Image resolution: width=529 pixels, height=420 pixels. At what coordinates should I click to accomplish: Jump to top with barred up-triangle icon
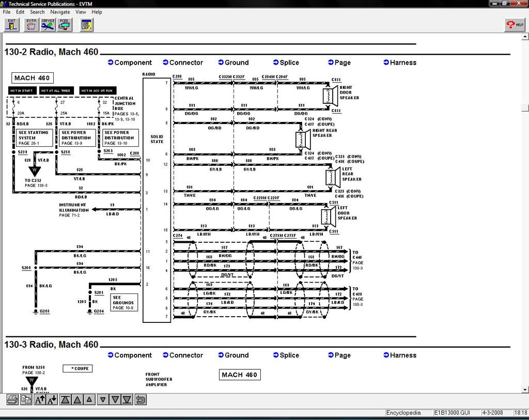(65, 400)
